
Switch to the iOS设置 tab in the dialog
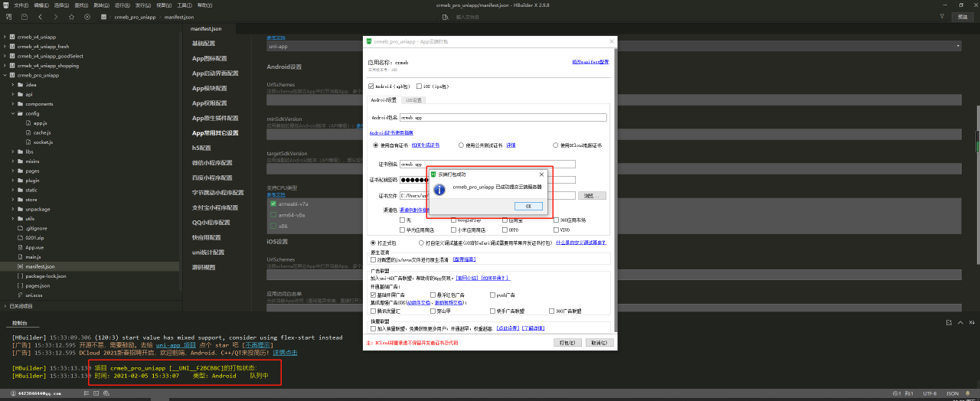point(413,100)
